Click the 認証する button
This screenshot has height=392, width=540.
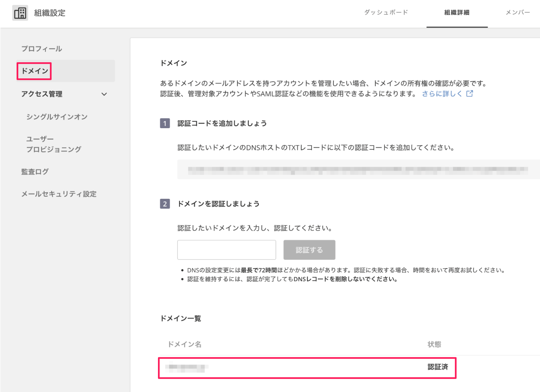(x=309, y=250)
